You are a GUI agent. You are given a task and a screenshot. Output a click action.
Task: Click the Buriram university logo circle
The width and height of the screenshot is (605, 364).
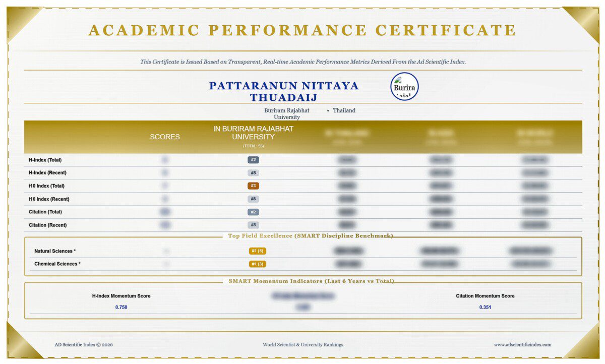(x=404, y=86)
